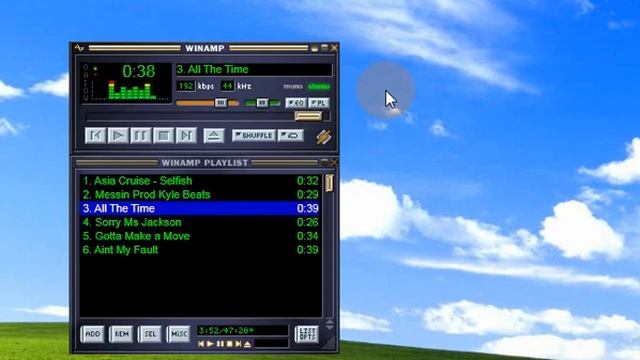Toggle the PL playlist window
The height and width of the screenshot is (360, 640).
[x=319, y=103]
